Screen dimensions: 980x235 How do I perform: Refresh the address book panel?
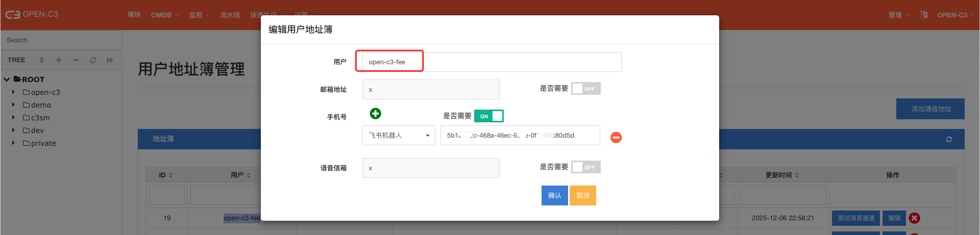pyautogui.click(x=949, y=139)
